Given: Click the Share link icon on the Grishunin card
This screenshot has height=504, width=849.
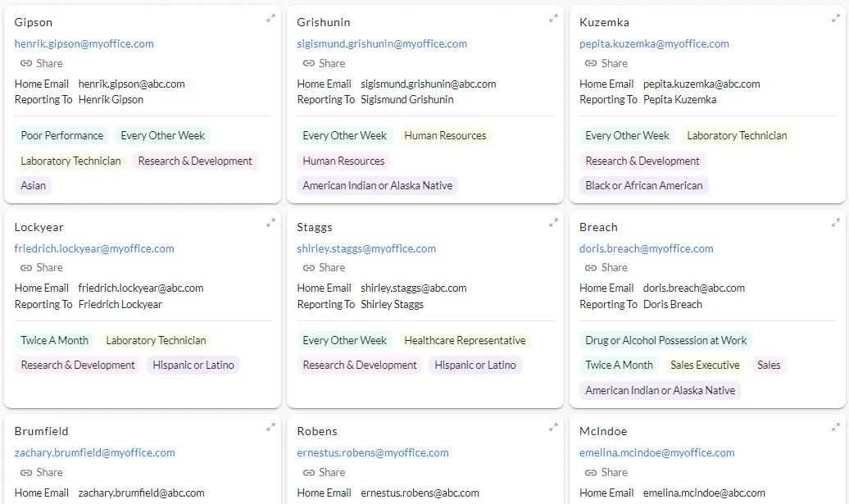Looking at the screenshot, I should tap(308, 63).
